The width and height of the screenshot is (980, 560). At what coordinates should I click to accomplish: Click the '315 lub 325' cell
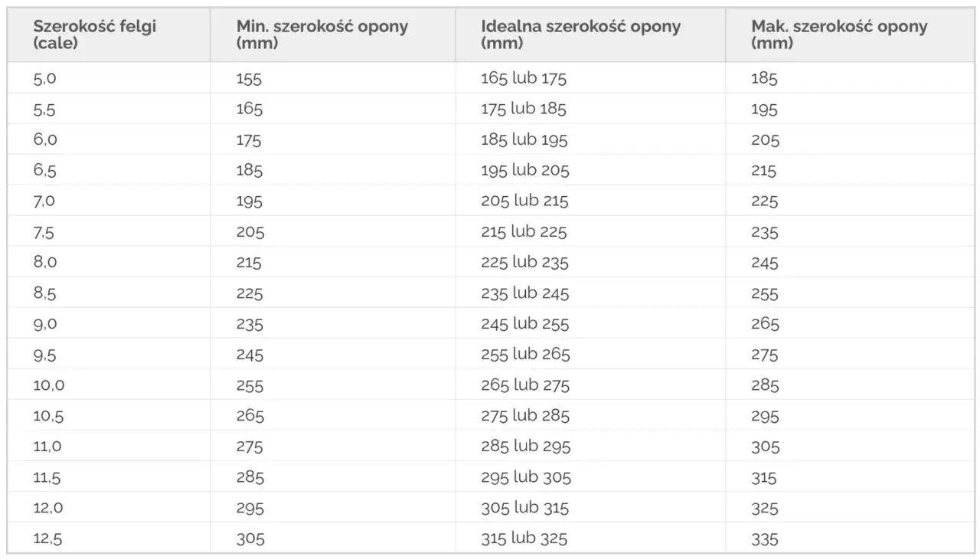pos(524,539)
